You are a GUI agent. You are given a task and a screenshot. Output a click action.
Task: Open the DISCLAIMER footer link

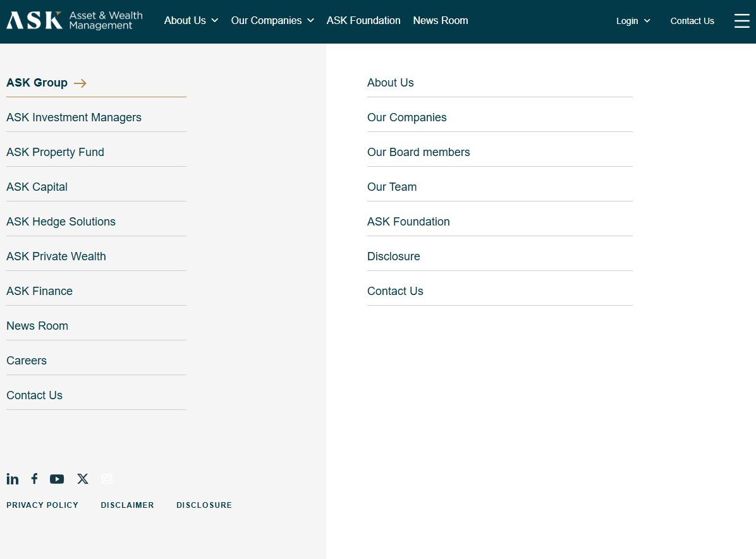tap(127, 505)
